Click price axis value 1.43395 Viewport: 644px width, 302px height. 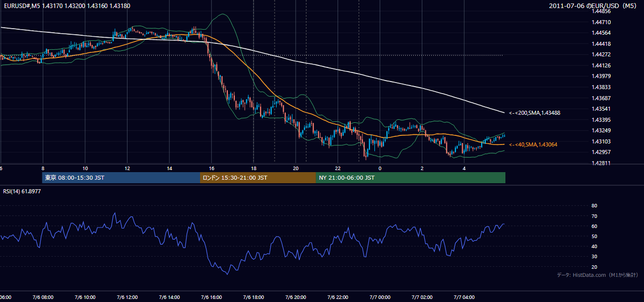pos(601,120)
